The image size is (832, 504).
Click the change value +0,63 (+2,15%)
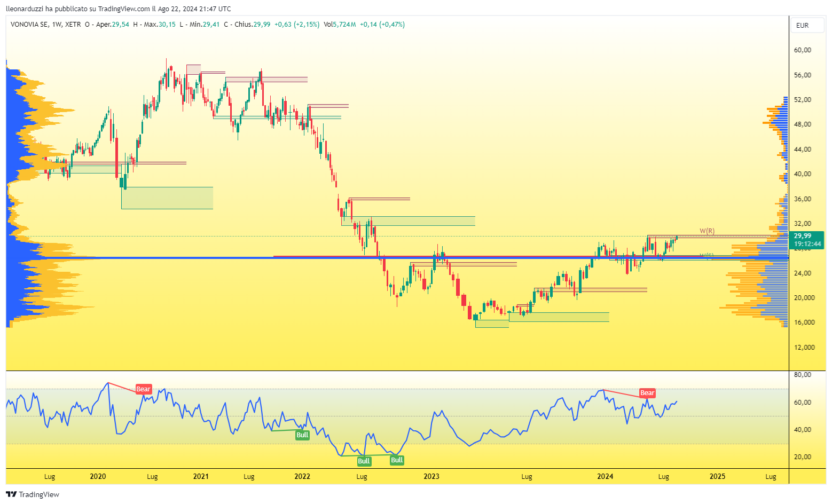[x=297, y=24]
